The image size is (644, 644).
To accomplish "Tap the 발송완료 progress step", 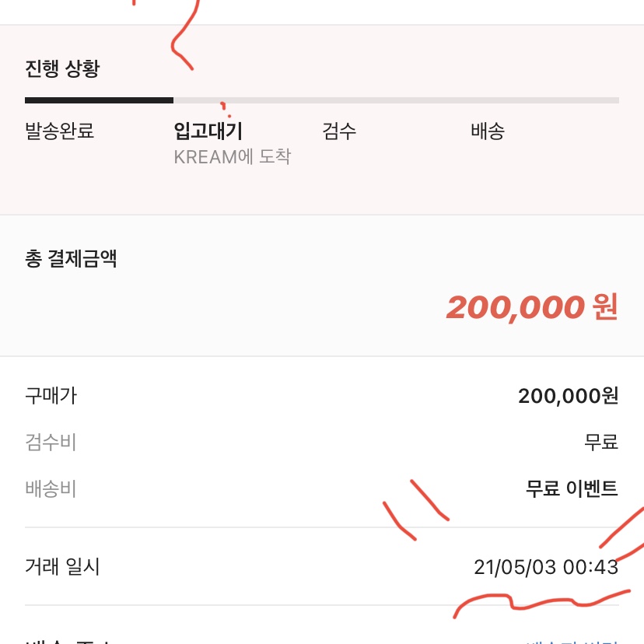I will (60, 131).
